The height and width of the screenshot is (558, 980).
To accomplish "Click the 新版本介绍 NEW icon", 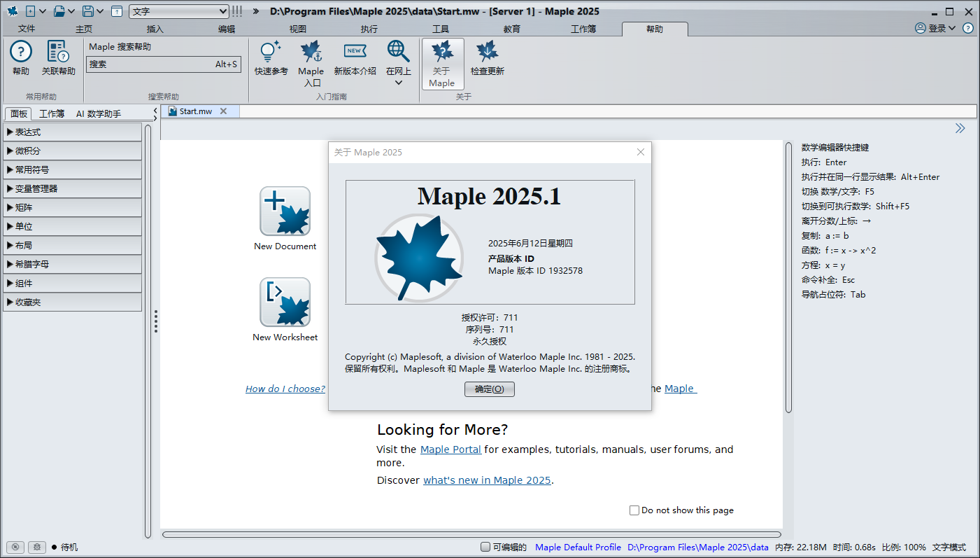I will tap(355, 53).
